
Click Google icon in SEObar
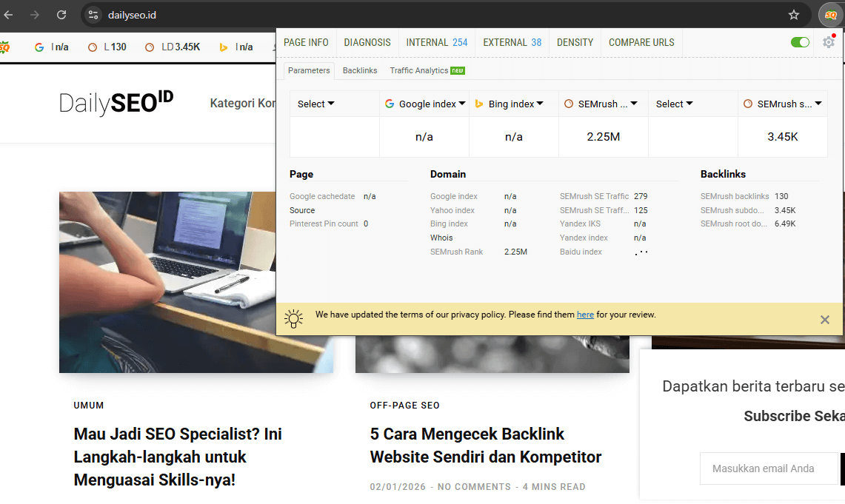39,47
